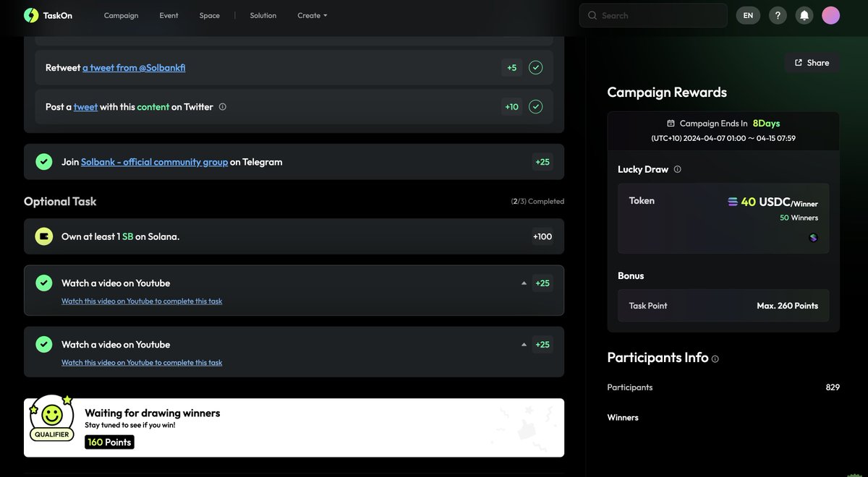Image resolution: width=868 pixels, height=477 pixels.
Task: Click the magnifier icon in search bar
Action: click(x=592, y=15)
